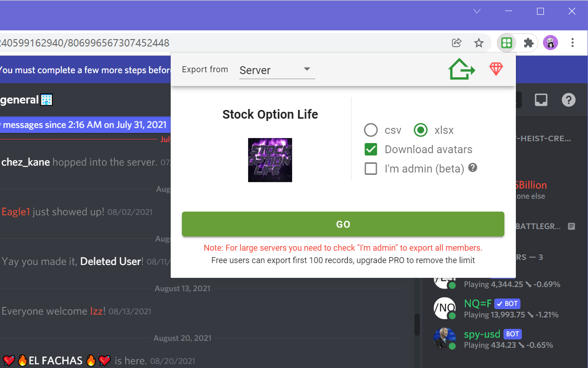Open the browser Extensions puzzle icon

[528, 42]
